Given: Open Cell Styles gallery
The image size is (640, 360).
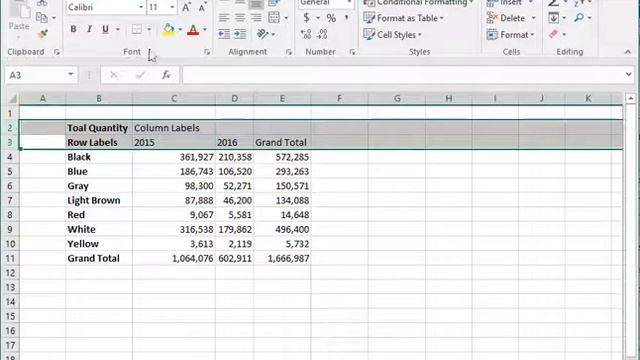Looking at the screenshot, I should [393, 35].
